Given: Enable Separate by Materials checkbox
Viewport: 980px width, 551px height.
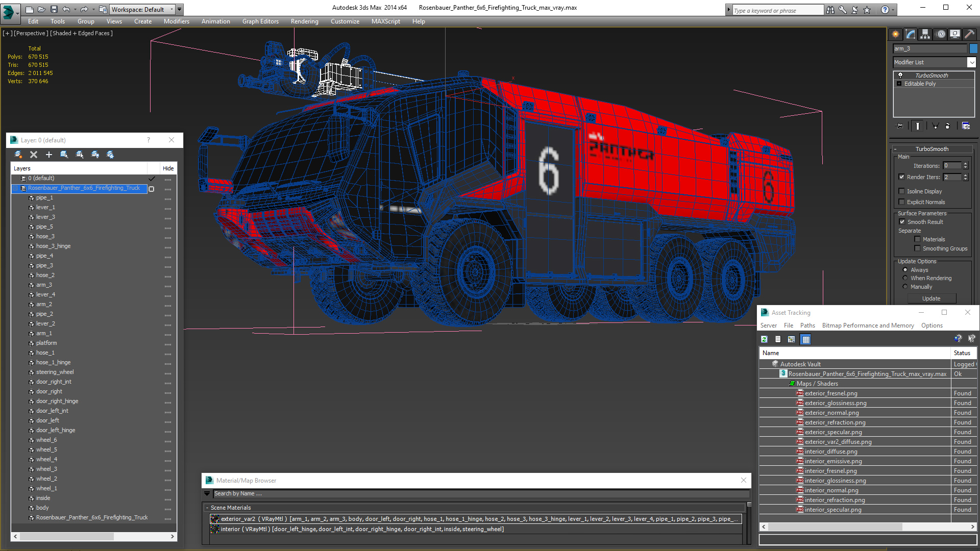Looking at the screenshot, I should (x=918, y=239).
